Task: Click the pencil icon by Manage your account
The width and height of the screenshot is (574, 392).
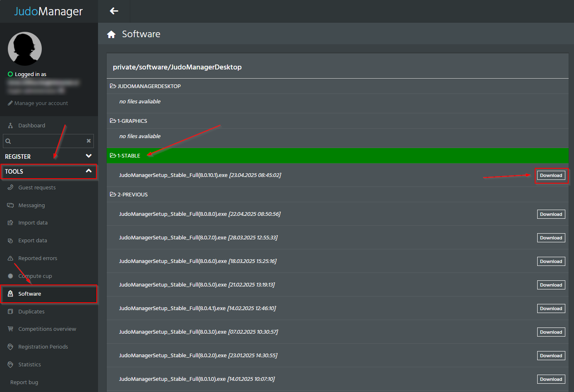Action: 10,103
